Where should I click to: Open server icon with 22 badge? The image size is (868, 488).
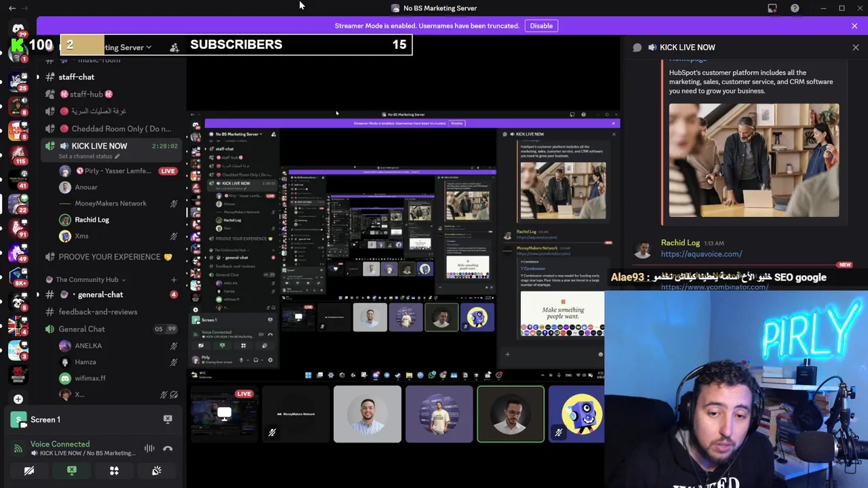point(18,203)
